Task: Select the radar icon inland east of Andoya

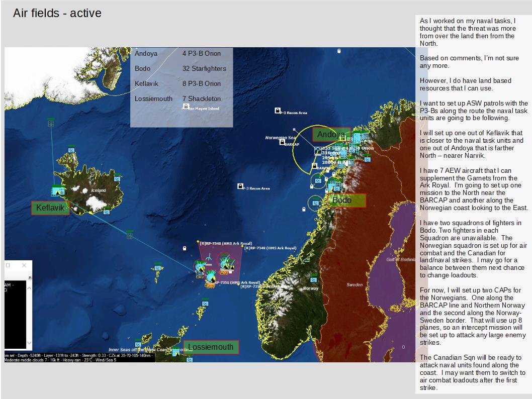Action: click(368, 159)
